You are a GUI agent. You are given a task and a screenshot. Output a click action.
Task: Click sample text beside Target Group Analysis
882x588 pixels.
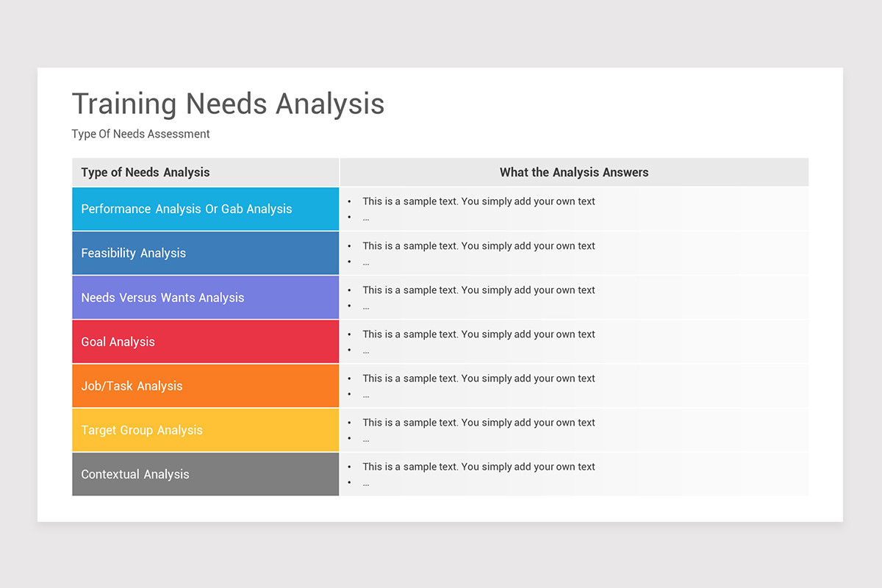click(x=478, y=422)
